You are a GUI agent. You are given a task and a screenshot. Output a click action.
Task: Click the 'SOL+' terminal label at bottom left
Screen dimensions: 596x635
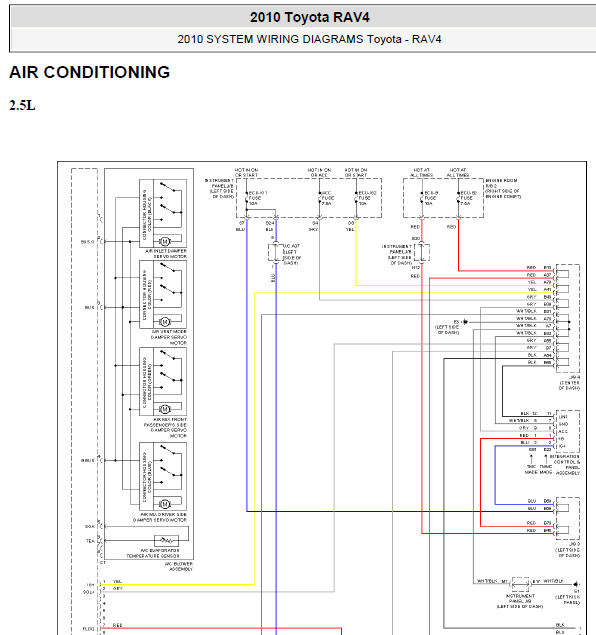pyautogui.click(x=89, y=592)
